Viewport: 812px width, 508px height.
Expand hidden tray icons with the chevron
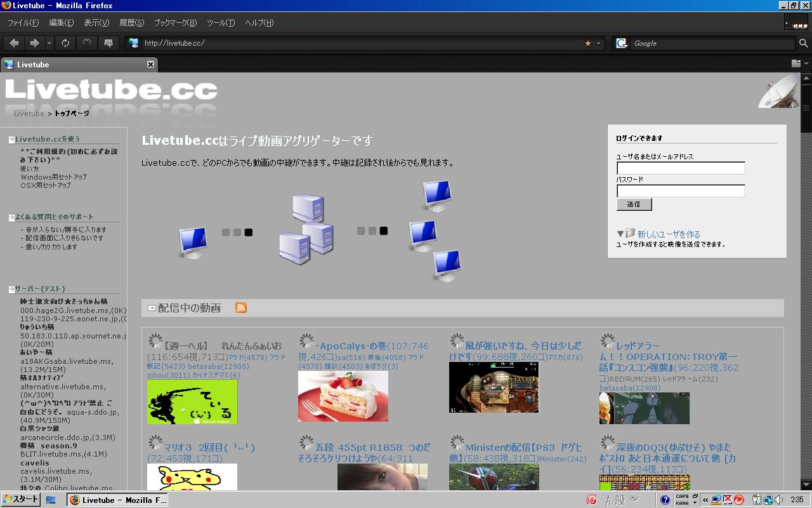(705, 500)
